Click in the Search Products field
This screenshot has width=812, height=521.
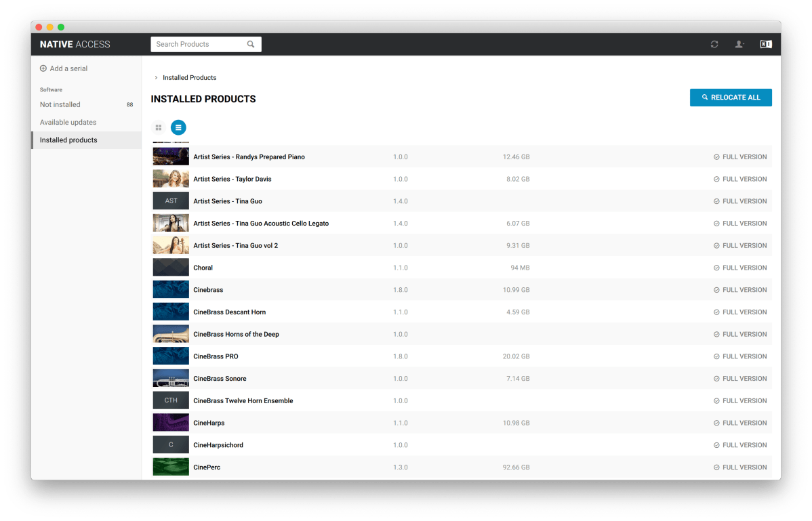coord(205,45)
